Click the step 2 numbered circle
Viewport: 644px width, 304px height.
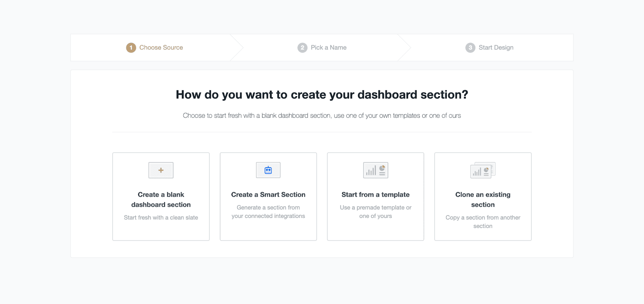pos(302,47)
